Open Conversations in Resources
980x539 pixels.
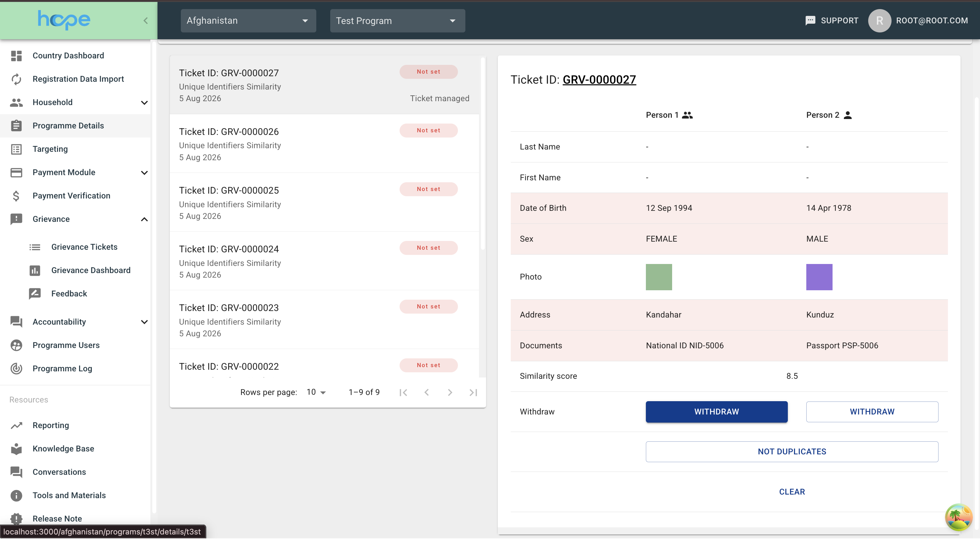[59, 472]
